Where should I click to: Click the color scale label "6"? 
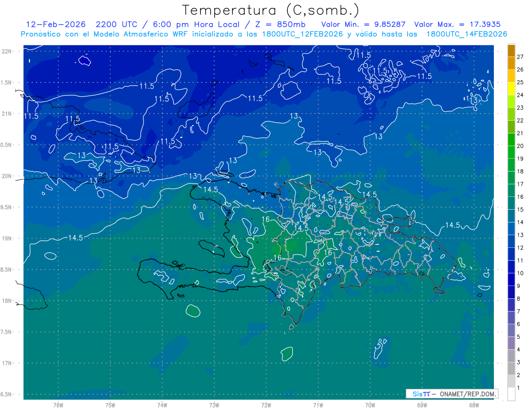519,324
